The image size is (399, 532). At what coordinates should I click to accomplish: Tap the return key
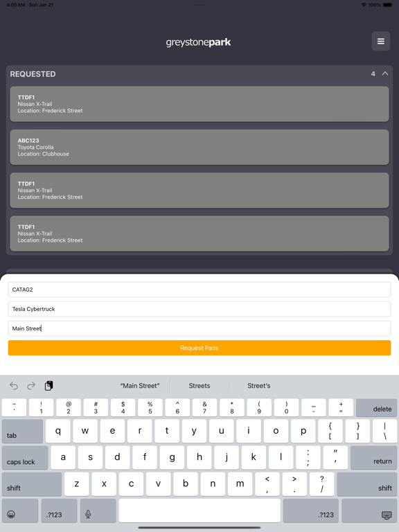tap(373, 458)
